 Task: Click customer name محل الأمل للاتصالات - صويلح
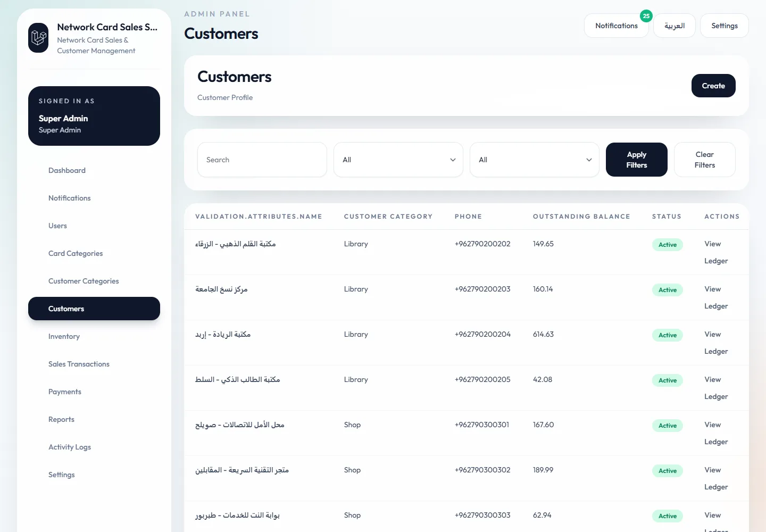[240, 425]
